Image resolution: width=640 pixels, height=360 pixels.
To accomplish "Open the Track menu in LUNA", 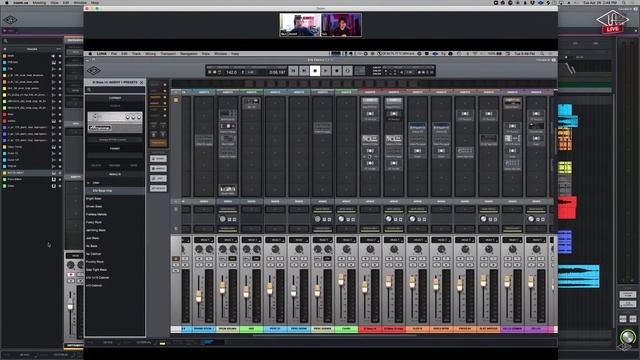I will tap(136, 54).
